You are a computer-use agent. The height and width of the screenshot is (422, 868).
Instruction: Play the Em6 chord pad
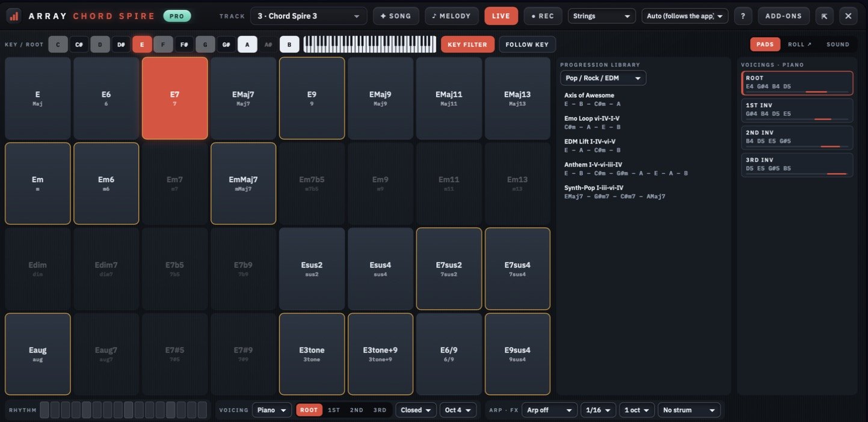(x=106, y=183)
